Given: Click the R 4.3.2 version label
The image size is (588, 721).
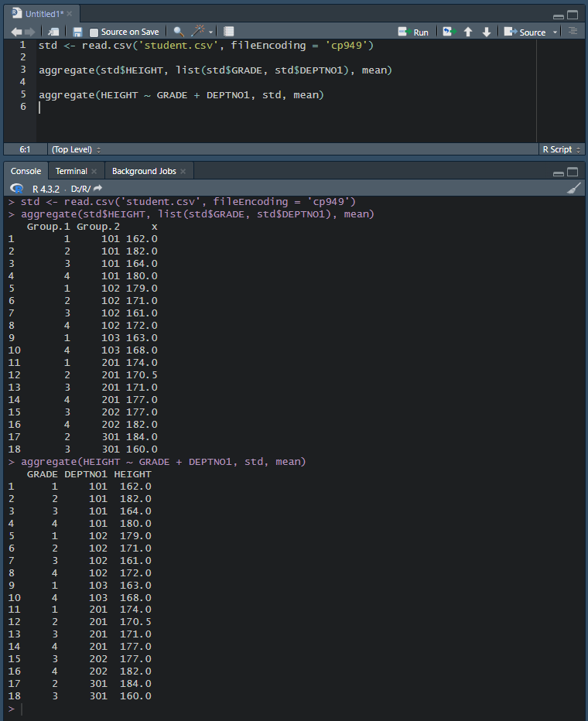Looking at the screenshot, I should point(46,189).
